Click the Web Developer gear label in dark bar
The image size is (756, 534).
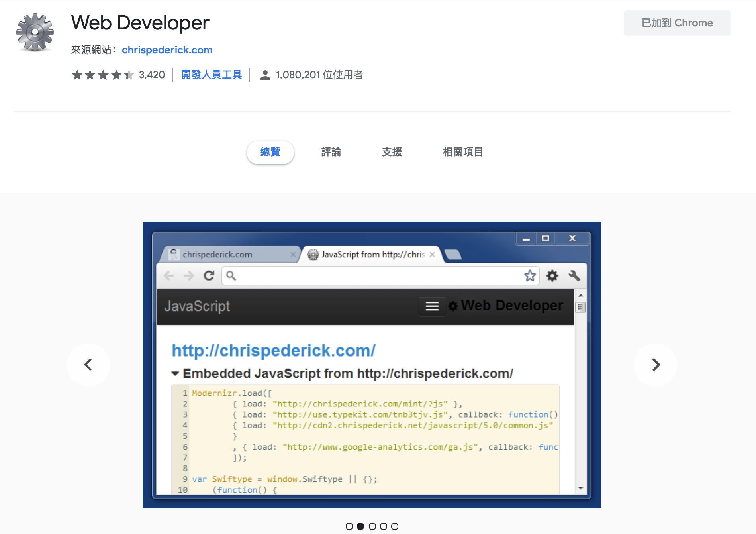click(505, 306)
